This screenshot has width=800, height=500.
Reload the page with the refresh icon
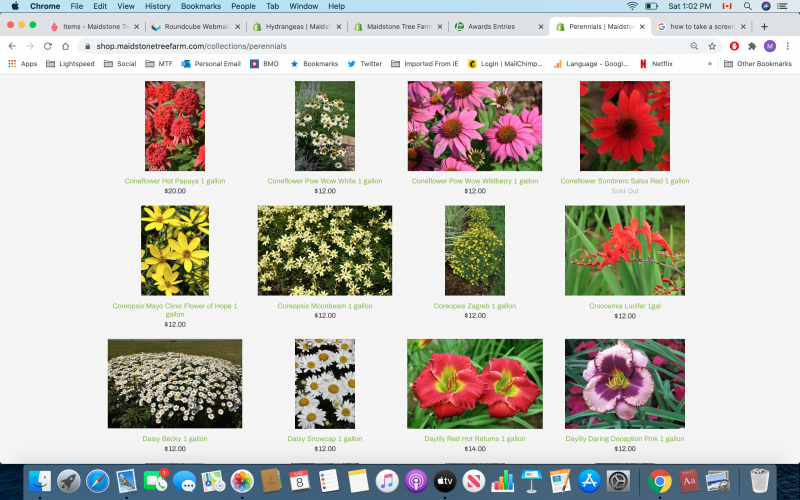click(x=47, y=46)
